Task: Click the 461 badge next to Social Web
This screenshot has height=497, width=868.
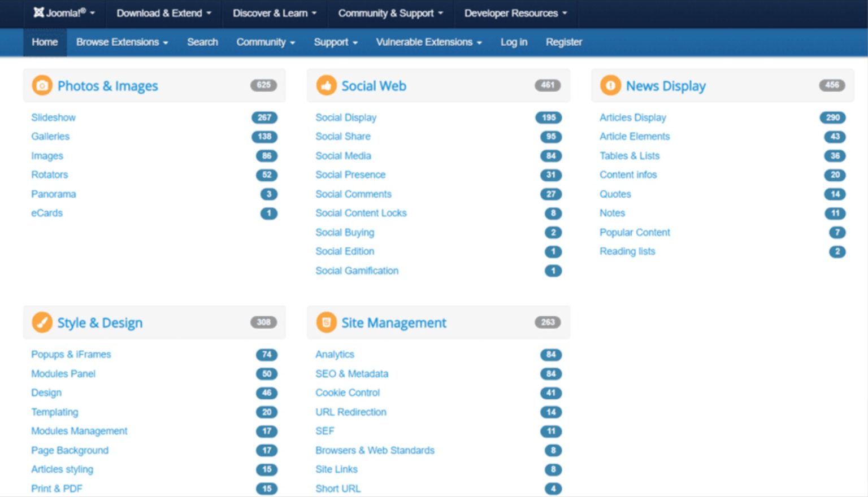Action: point(548,85)
